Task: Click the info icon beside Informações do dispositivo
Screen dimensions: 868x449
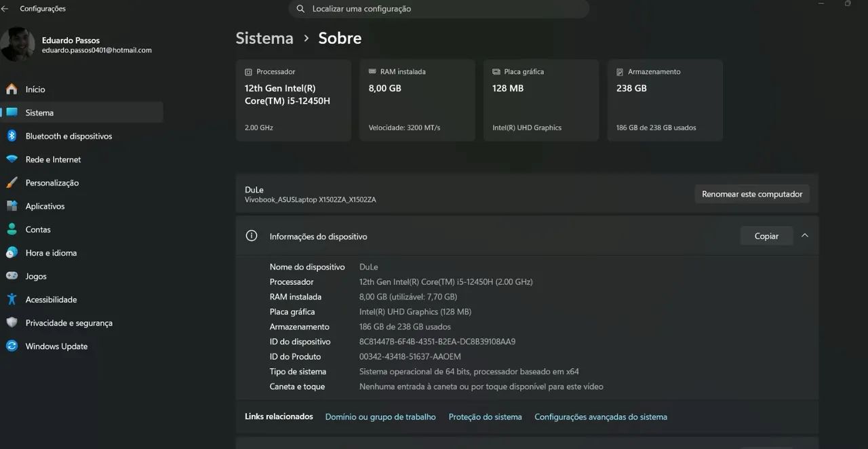Action: click(x=252, y=236)
